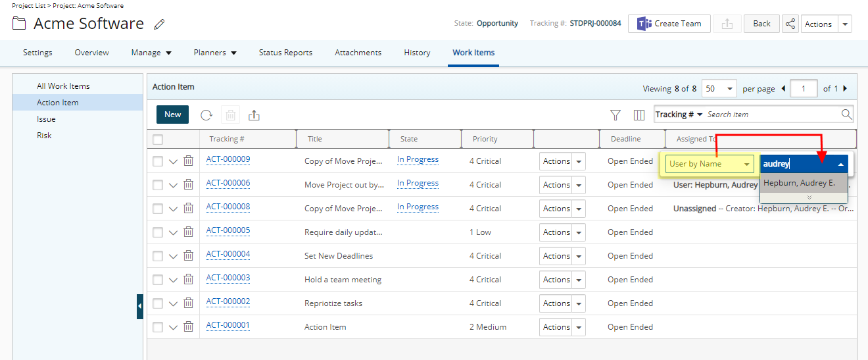
Task: Toggle the select-all checkbox in the header
Action: pyautogui.click(x=158, y=140)
